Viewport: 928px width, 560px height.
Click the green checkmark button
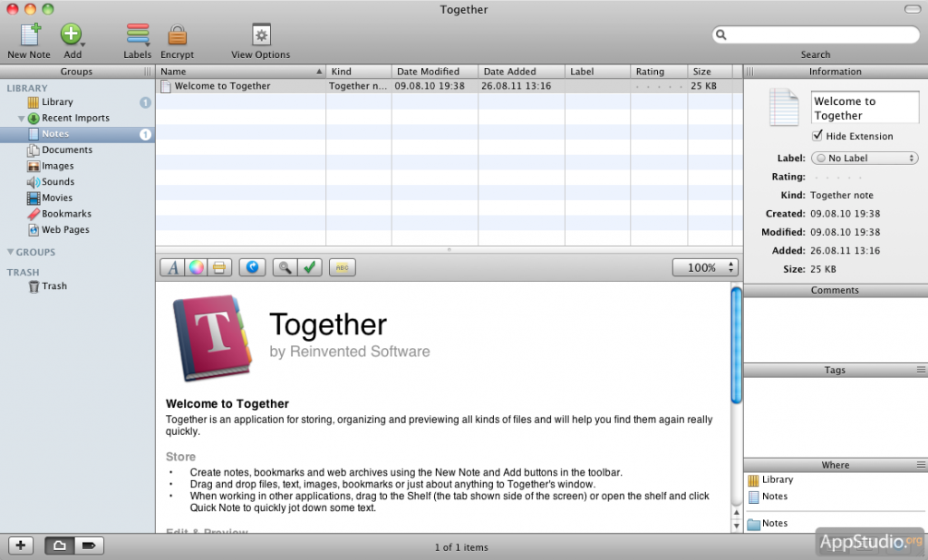coord(309,267)
